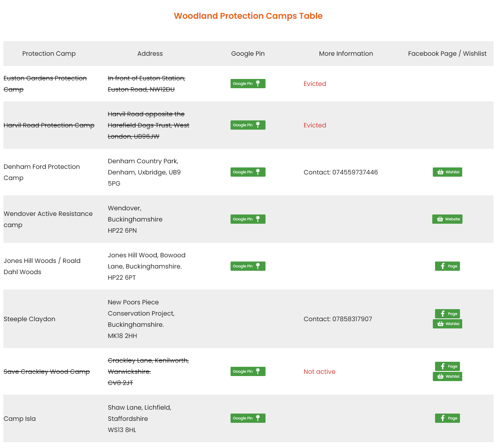Click map pin icon in Denham Ford row
Viewport: 498px width, 448px height.
258,172
